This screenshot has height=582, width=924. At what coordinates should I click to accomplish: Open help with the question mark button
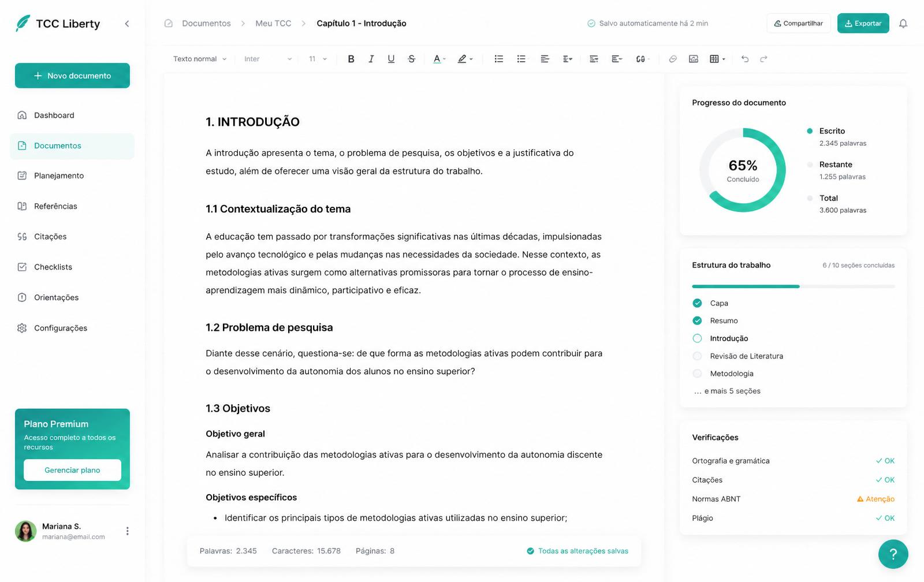[x=893, y=554]
